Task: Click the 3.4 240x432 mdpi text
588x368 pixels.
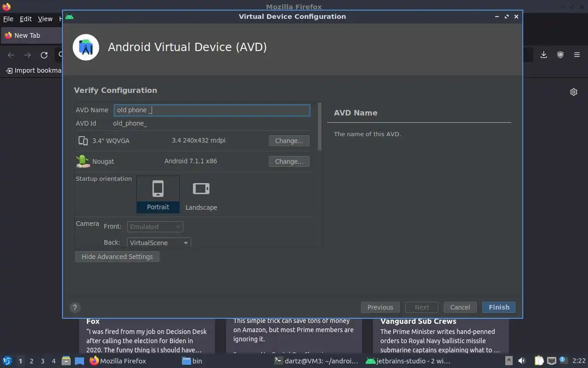Action: click(x=198, y=140)
